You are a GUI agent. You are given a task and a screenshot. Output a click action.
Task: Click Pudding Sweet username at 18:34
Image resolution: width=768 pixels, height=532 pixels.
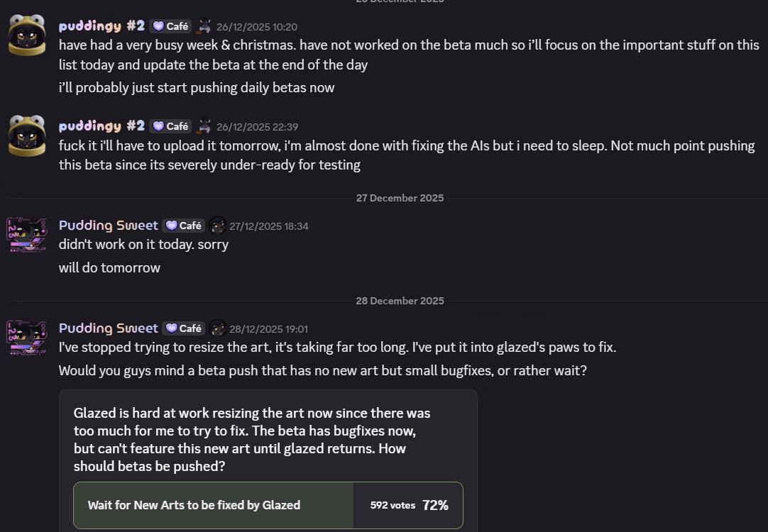(x=108, y=226)
